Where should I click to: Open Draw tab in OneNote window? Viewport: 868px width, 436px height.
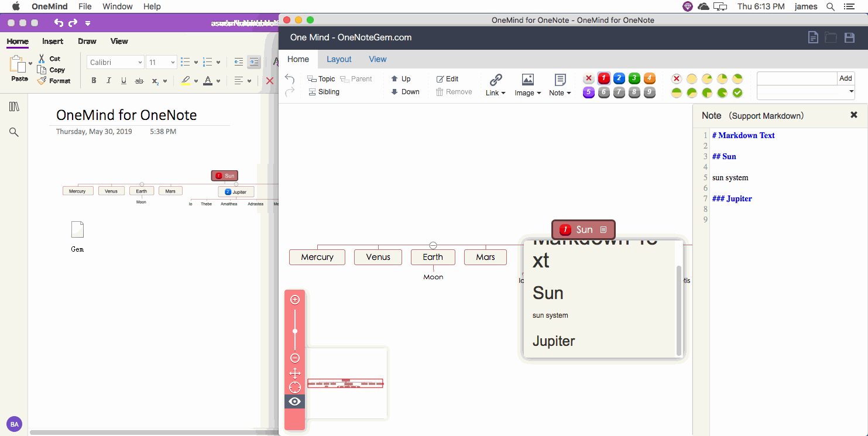click(x=87, y=42)
